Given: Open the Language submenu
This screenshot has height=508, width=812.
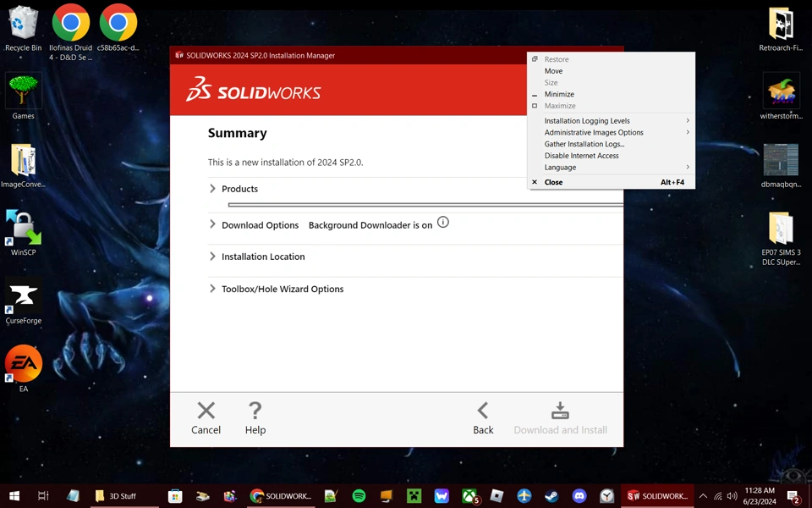Looking at the screenshot, I should (611, 167).
